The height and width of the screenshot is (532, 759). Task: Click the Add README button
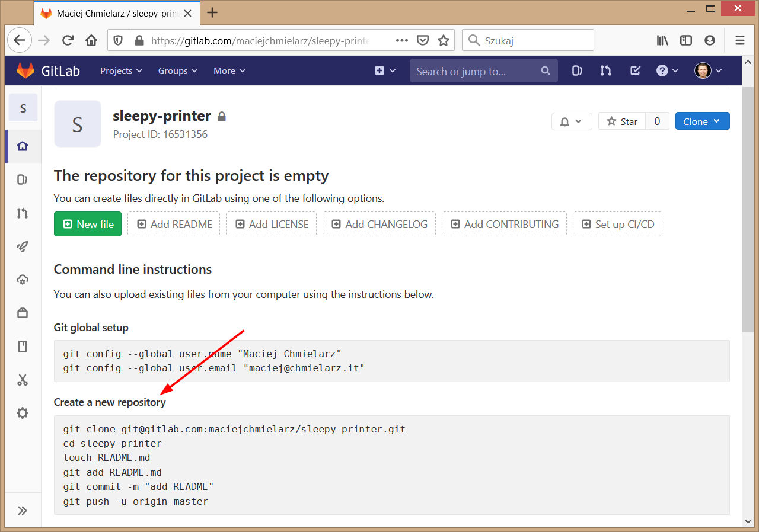pos(174,224)
